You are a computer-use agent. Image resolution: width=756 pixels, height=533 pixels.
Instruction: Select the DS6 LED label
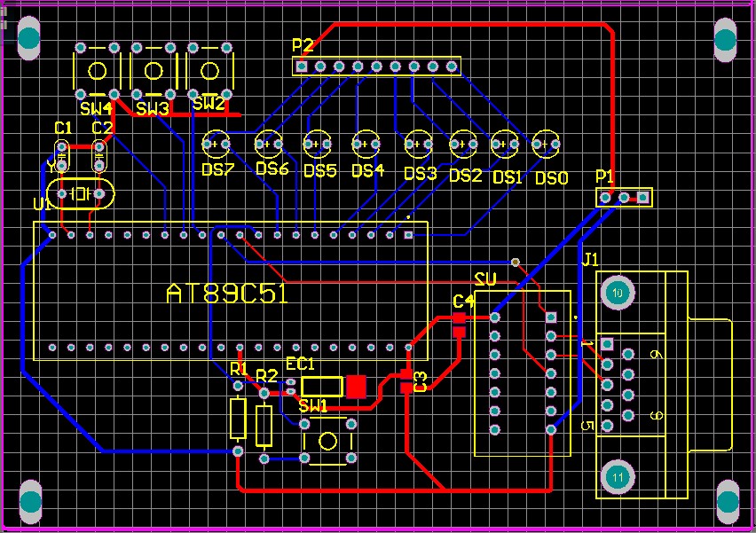pyautogui.click(x=272, y=169)
